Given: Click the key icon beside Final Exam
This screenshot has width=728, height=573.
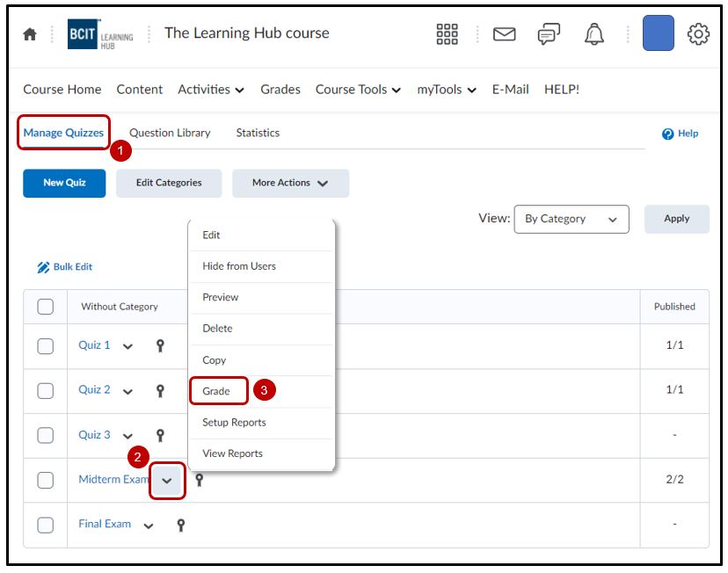Looking at the screenshot, I should (x=181, y=525).
